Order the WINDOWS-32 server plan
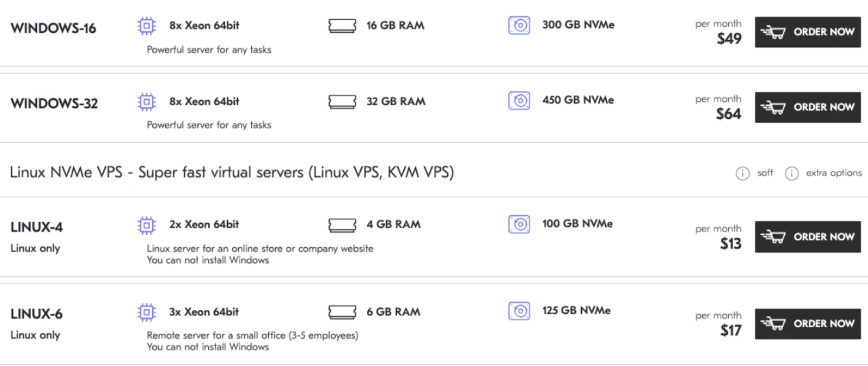Image resolution: width=868 pixels, height=366 pixels. point(807,107)
